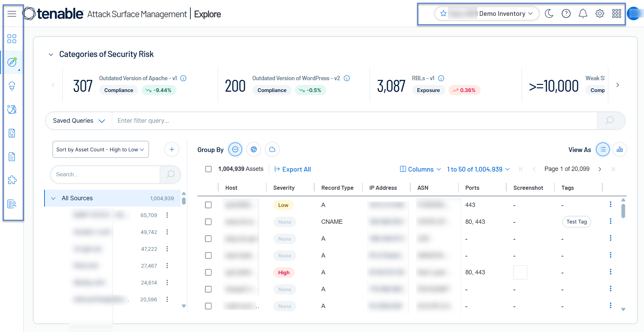
Task: Check the High severity asset row
Action: coord(209,272)
